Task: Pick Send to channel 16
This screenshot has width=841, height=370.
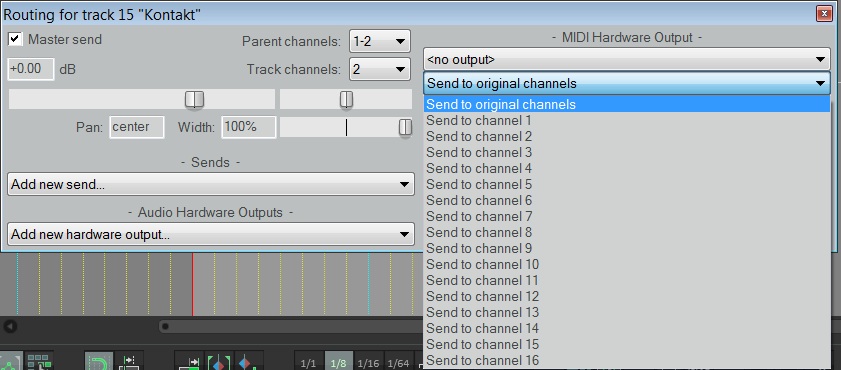Action: click(x=626, y=360)
